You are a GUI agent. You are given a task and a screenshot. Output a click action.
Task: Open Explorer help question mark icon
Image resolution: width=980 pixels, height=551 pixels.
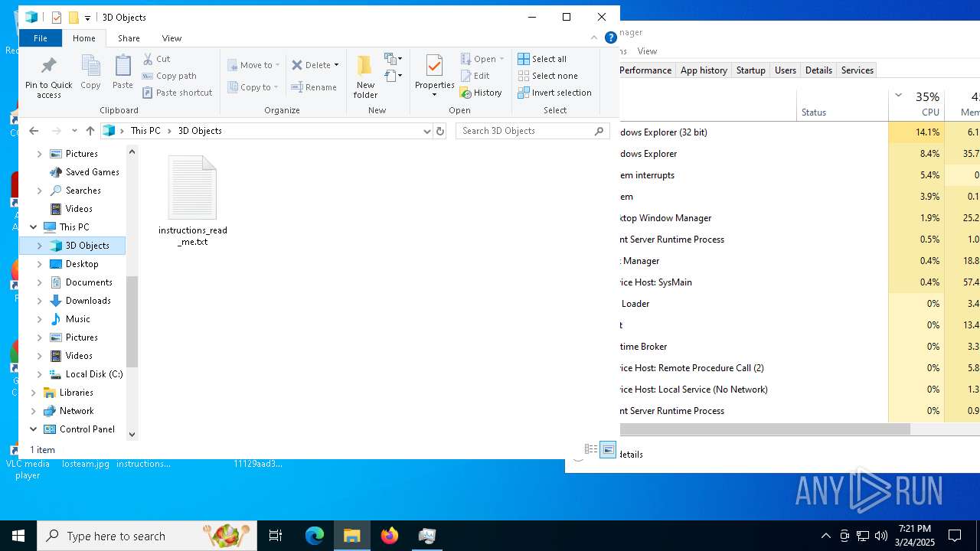click(610, 37)
